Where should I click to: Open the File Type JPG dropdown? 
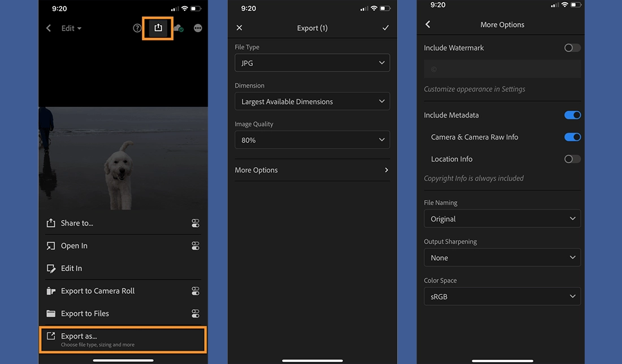point(312,63)
